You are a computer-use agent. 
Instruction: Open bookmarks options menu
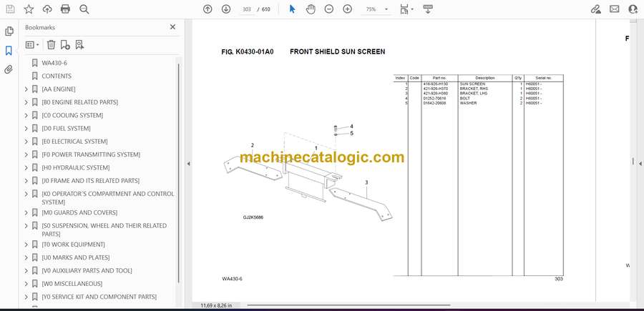32,45
